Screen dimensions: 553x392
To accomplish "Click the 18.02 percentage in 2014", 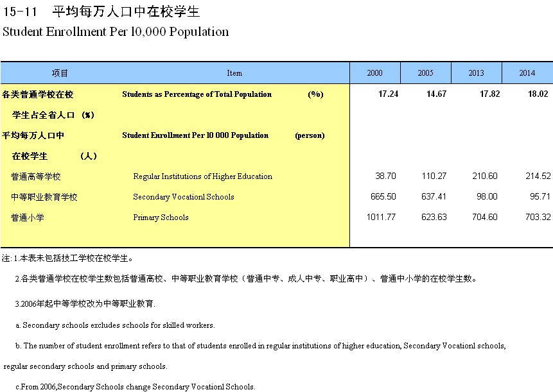I will [x=537, y=94].
